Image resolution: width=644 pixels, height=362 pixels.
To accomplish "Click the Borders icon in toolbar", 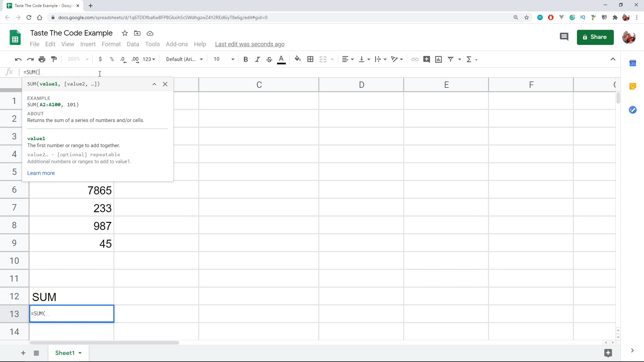I will [x=311, y=59].
